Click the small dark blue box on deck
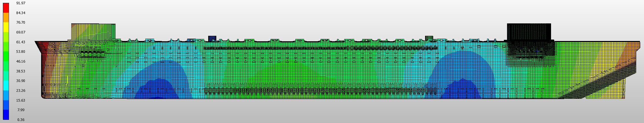Image resolution: width=644 pixels, height=123 pixels. (x=212, y=38)
